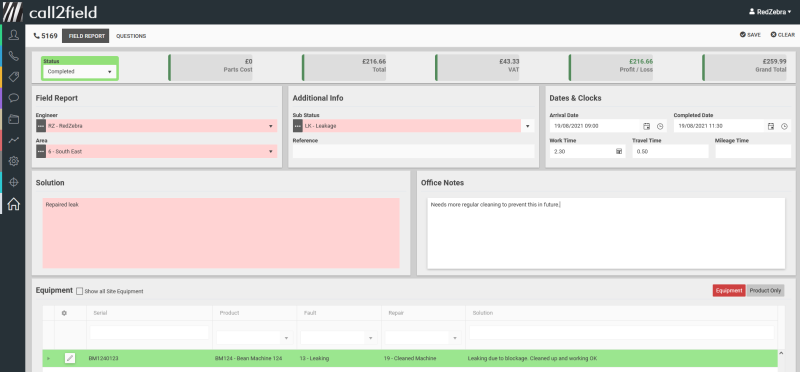Open the chat bubble sidebar icon

coord(13,98)
